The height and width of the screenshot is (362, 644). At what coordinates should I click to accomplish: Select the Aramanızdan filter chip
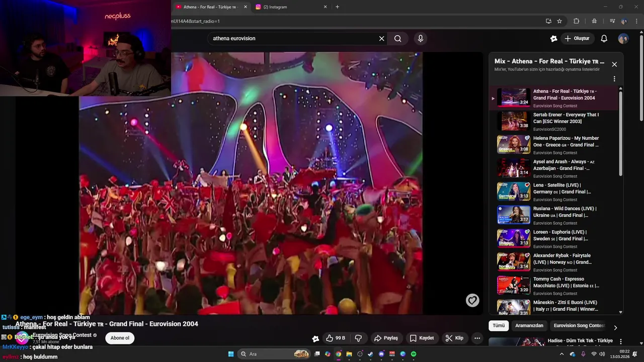[529, 325]
